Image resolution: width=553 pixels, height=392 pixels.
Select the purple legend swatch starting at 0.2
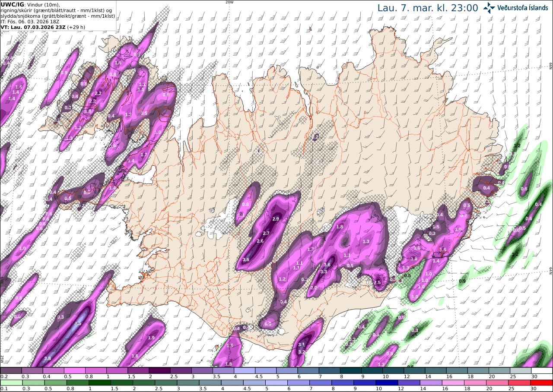point(11,370)
